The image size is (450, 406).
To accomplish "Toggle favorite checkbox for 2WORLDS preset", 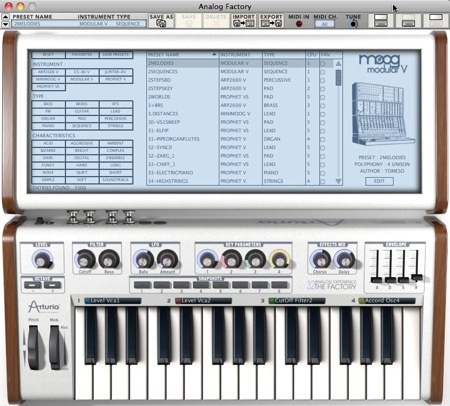I will [x=322, y=97].
